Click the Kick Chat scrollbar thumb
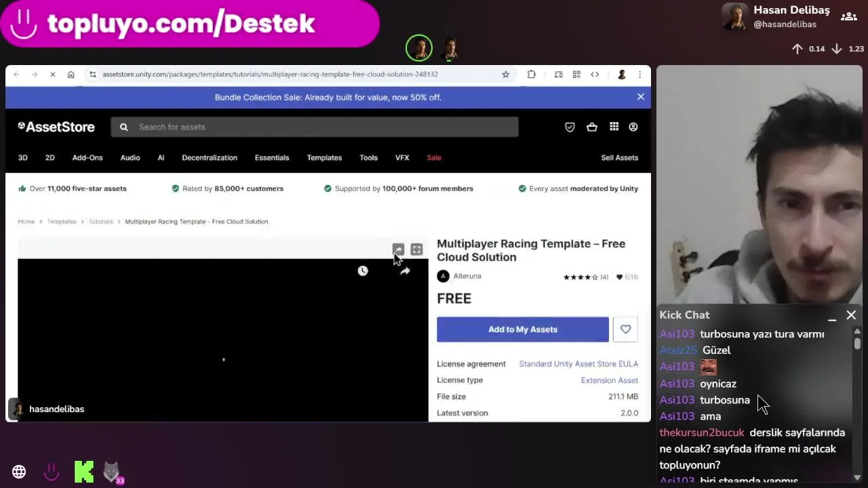868x488 pixels. 857,343
